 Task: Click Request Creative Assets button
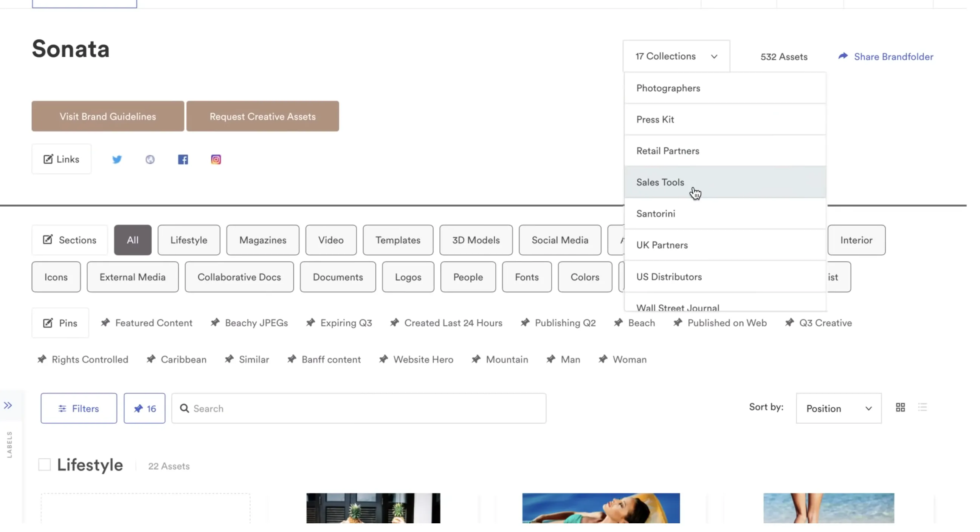point(262,116)
